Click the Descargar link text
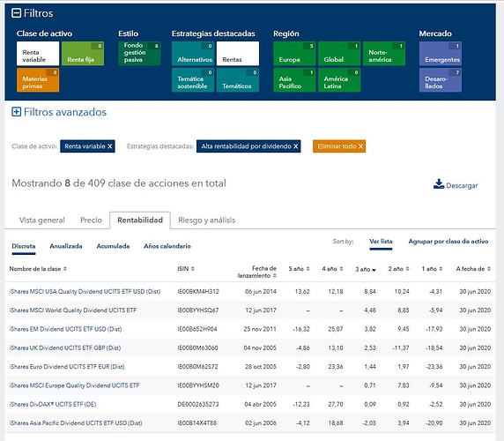Screen dimensions: 504x441 (x=462, y=185)
